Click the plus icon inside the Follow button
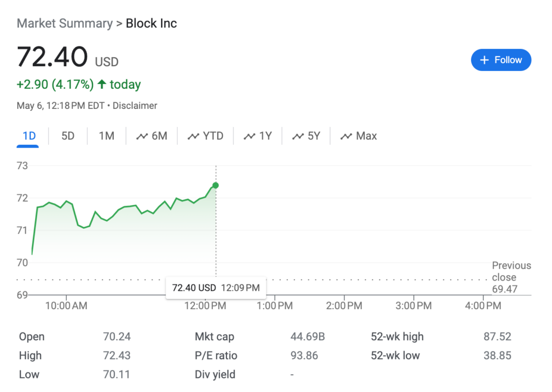This screenshot has width=552, height=392. pos(486,60)
